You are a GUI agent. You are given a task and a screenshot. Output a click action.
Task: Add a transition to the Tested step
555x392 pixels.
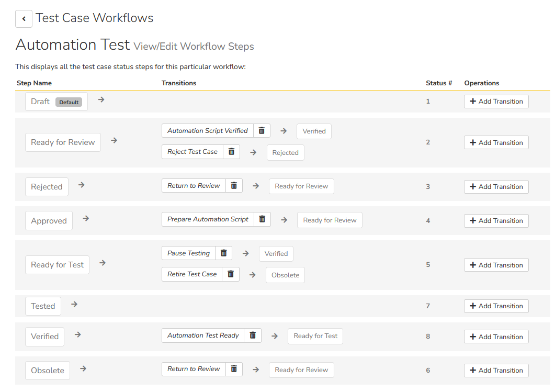point(496,306)
